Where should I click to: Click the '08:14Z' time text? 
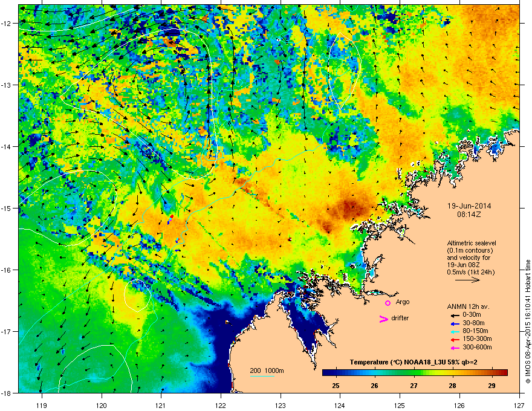469,215
